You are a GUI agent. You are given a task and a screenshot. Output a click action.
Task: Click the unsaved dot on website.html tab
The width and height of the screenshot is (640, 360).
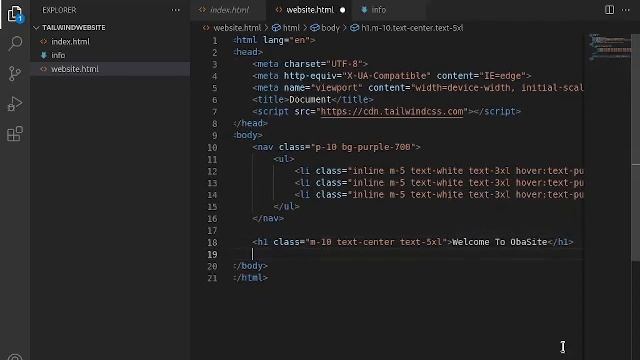(x=342, y=10)
